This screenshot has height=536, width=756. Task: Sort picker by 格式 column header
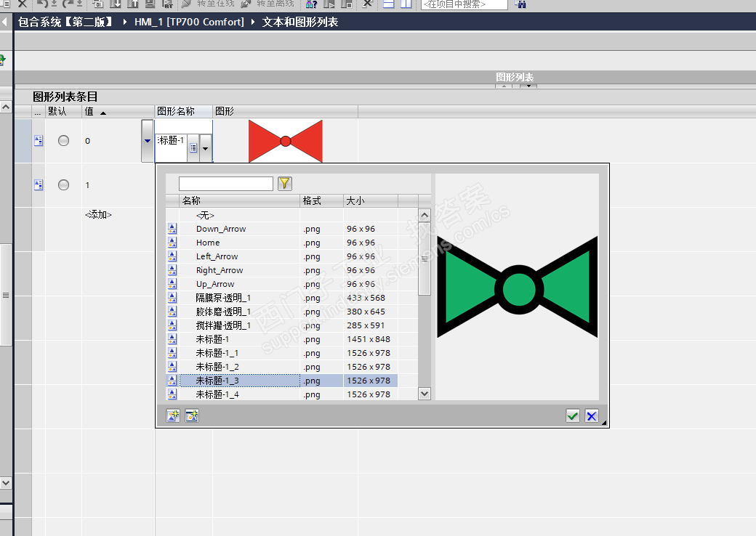click(321, 201)
